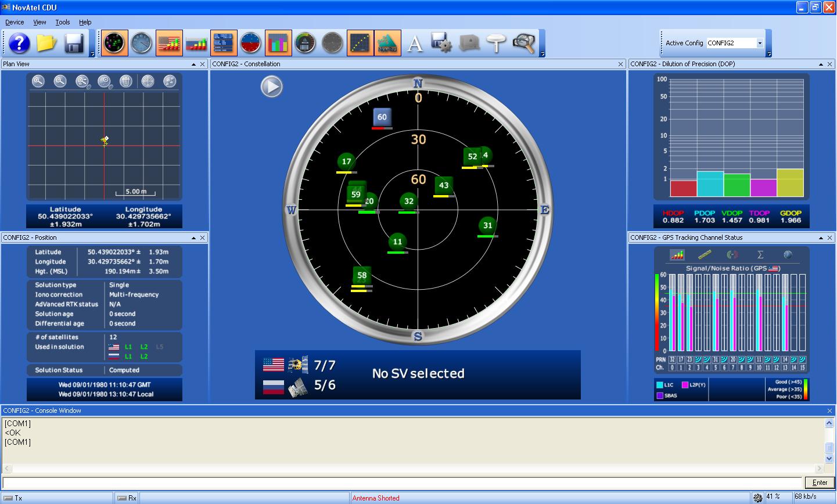Select the globe view in Tracking Status
The image size is (837, 504).
pos(788,254)
